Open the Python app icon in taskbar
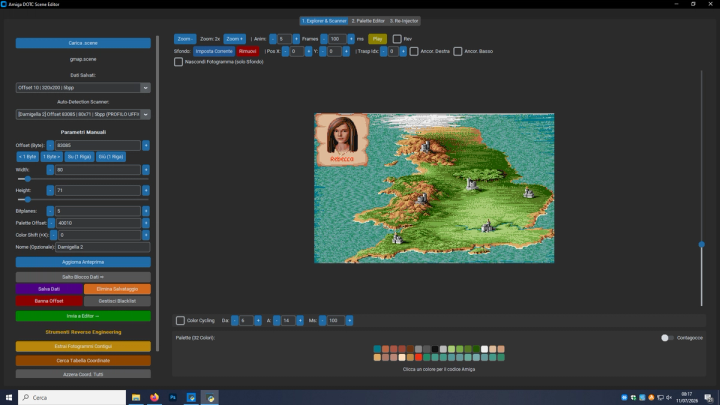Screen dimensions: 720x405 210,397
